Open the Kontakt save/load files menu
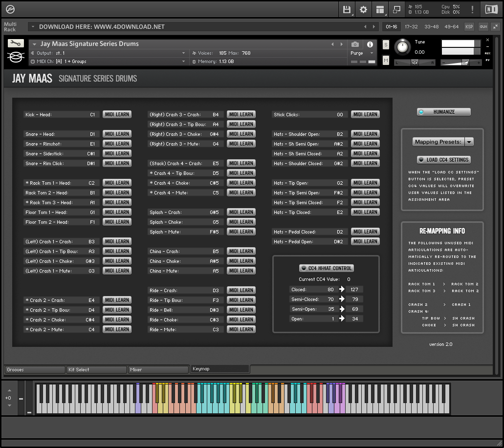The image size is (504, 448). [x=347, y=10]
